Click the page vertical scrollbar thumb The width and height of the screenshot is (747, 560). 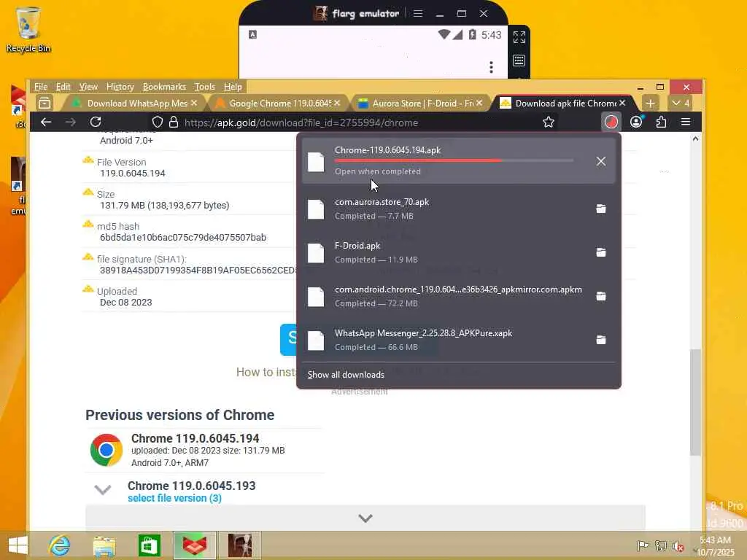pyautogui.click(x=695, y=402)
